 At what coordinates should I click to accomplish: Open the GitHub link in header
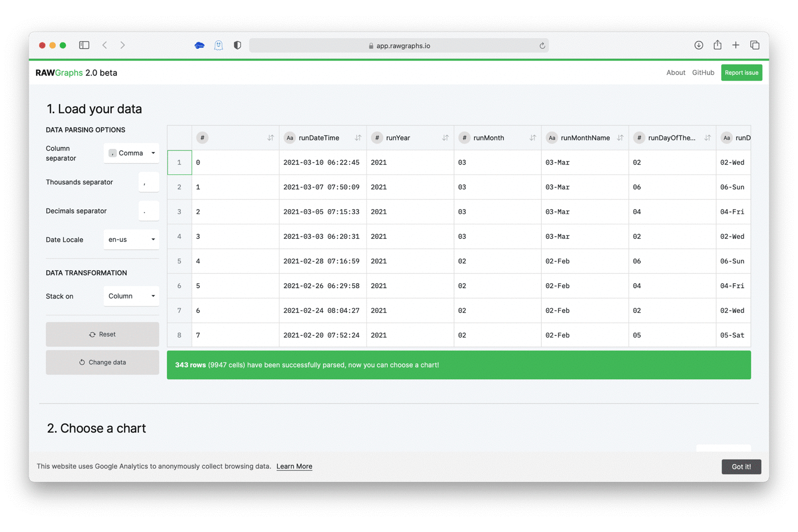pyautogui.click(x=703, y=72)
